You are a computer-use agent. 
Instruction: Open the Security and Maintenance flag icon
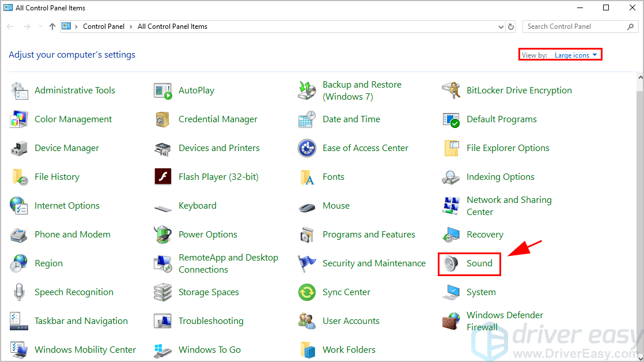pyautogui.click(x=307, y=263)
